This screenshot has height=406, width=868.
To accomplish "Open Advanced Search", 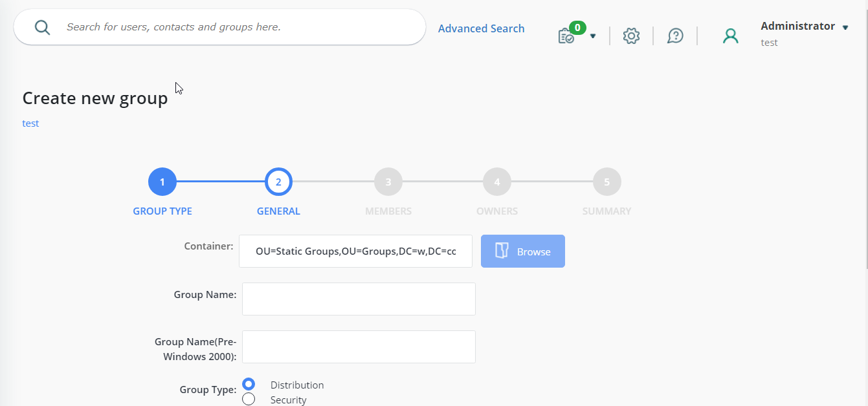I will pyautogui.click(x=481, y=28).
